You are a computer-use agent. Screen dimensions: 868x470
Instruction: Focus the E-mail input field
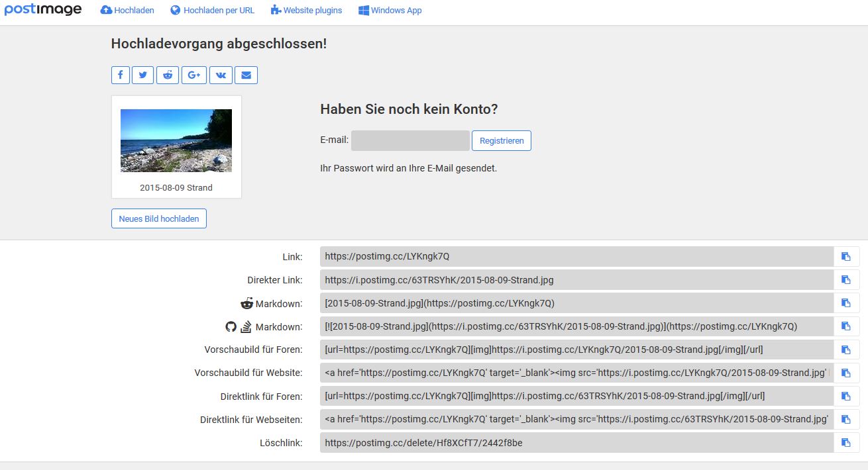point(410,141)
